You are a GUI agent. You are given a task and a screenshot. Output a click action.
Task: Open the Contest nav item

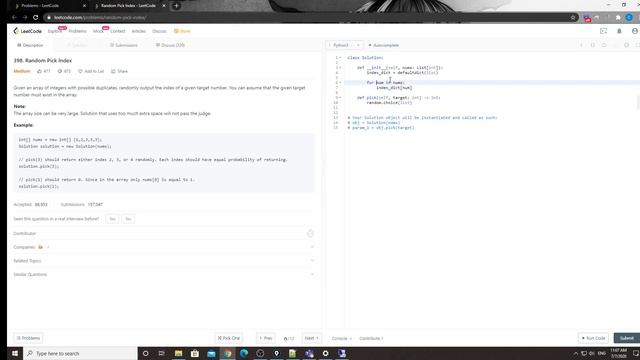[x=118, y=31]
